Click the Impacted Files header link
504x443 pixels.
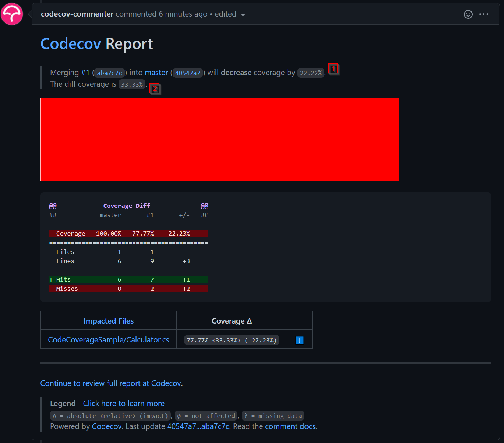[x=108, y=321]
